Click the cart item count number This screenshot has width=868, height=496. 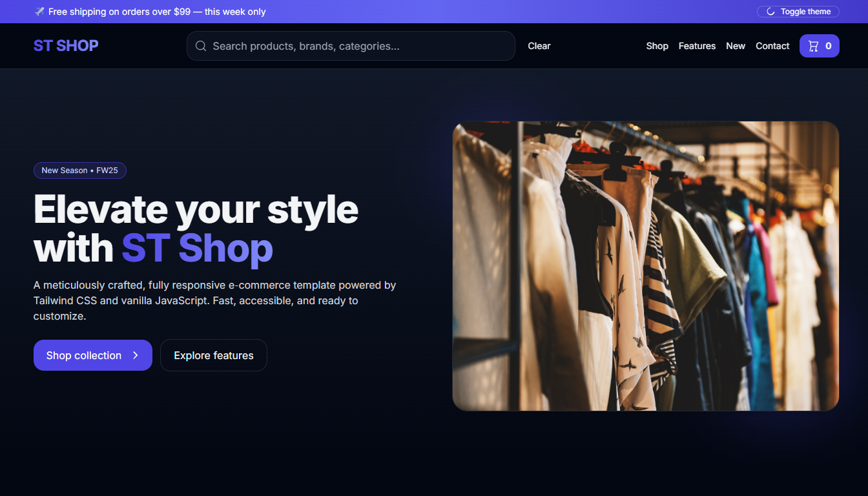828,46
